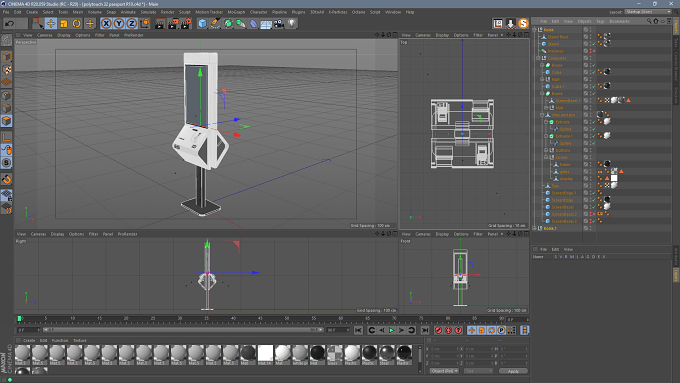Select the Steel material sphere
Screen dimensions: 680x383
pyautogui.click(x=386, y=355)
